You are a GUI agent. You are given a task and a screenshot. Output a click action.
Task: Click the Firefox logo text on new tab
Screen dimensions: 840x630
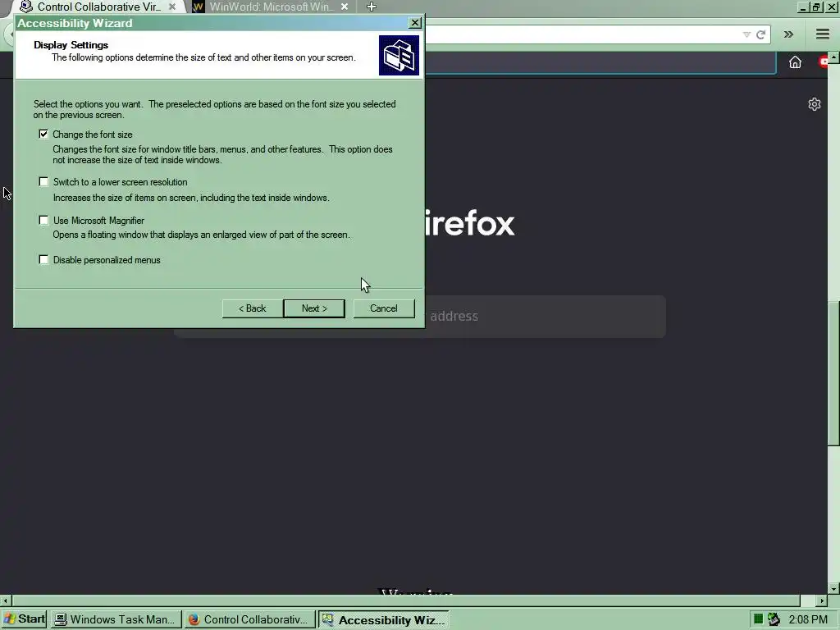point(470,224)
